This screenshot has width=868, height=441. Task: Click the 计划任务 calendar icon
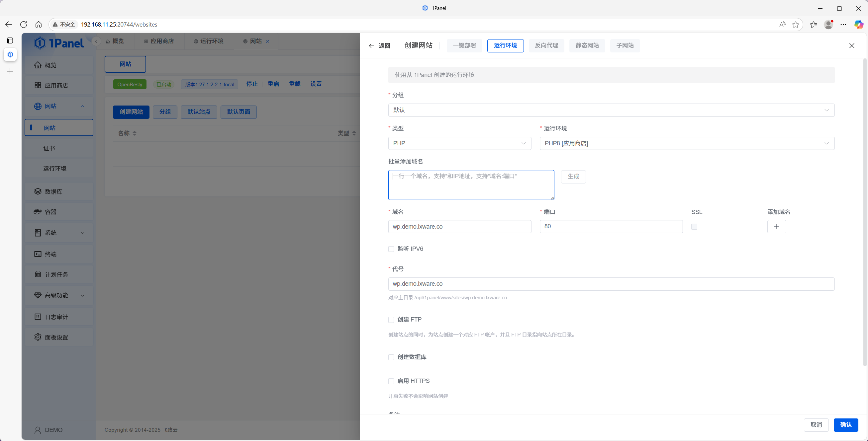[x=38, y=274]
